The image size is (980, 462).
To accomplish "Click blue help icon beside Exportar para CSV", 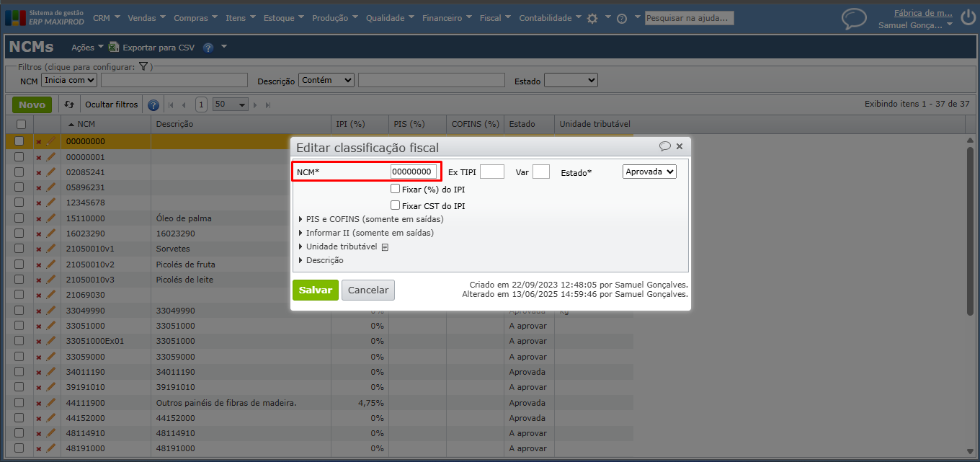I will [x=208, y=48].
